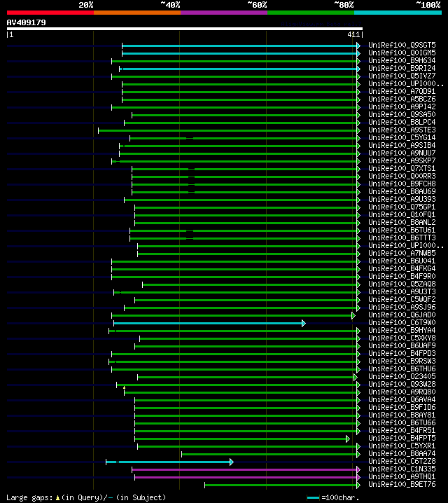Select the UniRef100_B8ANL2 entry
The width and height of the screenshot is (448, 503).
(402, 222)
